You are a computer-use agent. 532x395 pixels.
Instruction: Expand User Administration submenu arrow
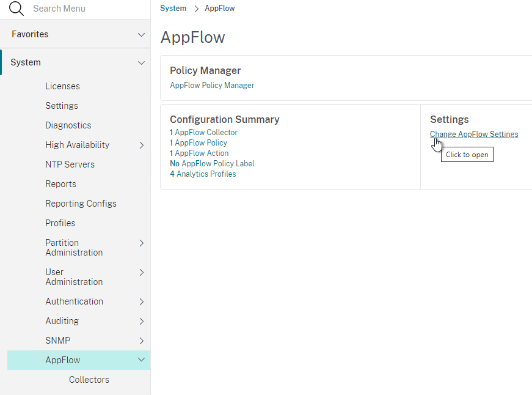[142, 272]
